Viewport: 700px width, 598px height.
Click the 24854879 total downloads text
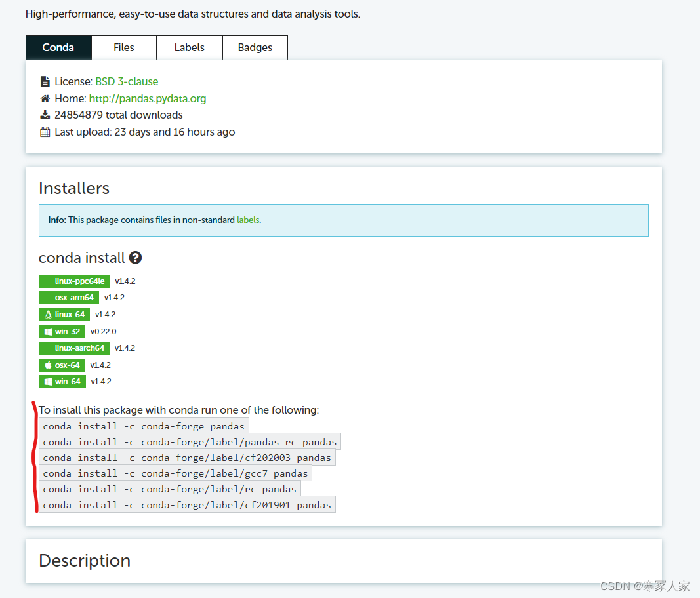pos(118,115)
